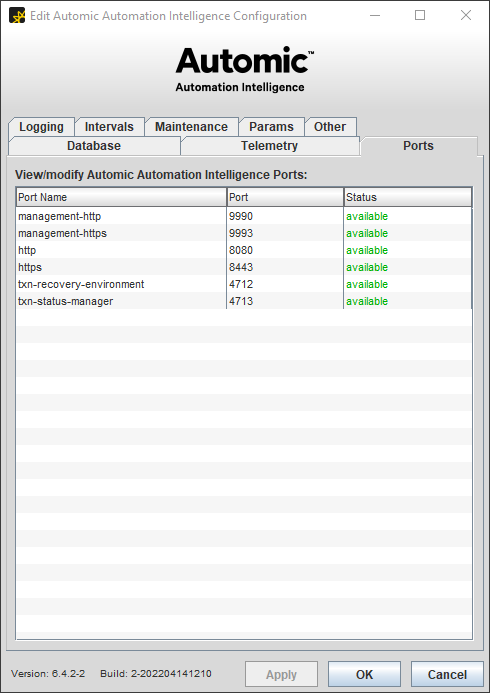Select the Ports tab
The height and width of the screenshot is (693, 490).
pos(418,146)
